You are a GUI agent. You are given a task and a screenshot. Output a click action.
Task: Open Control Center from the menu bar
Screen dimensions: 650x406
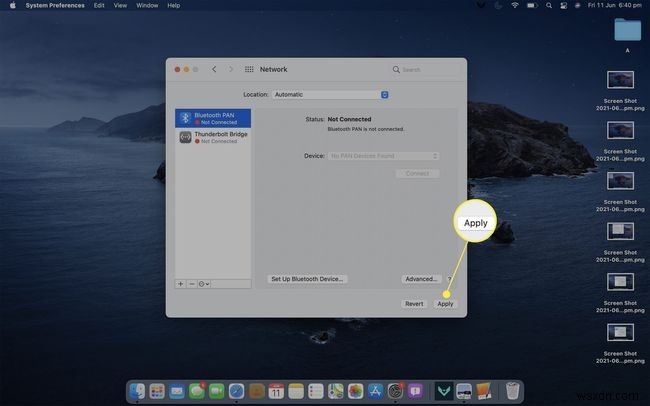pos(563,5)
